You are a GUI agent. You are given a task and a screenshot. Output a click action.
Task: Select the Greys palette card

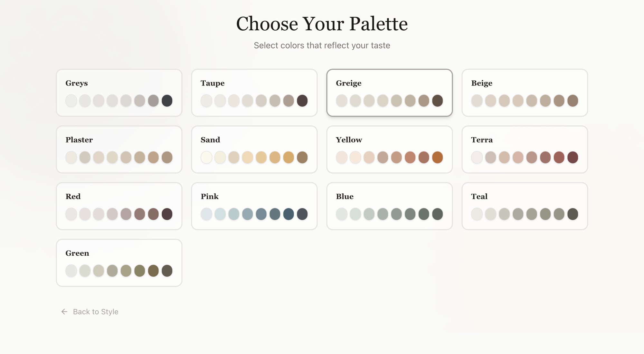tap(119, 93)
